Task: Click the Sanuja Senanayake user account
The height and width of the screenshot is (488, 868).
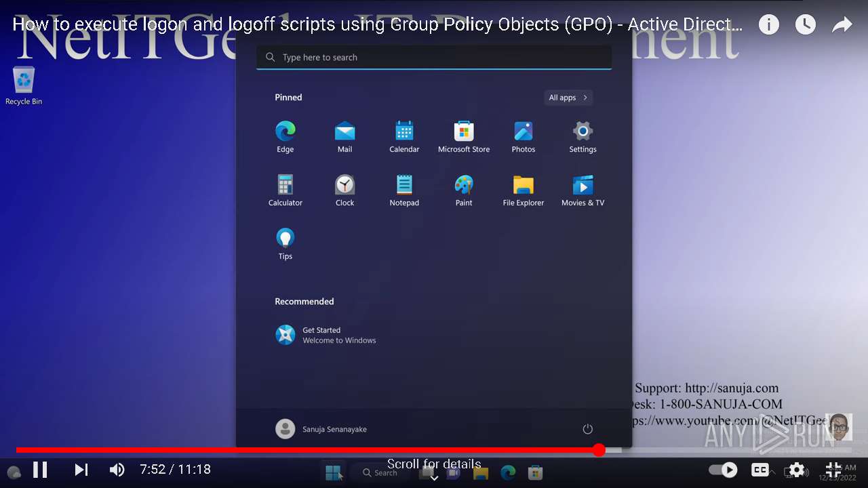Action: click(321, 429)
